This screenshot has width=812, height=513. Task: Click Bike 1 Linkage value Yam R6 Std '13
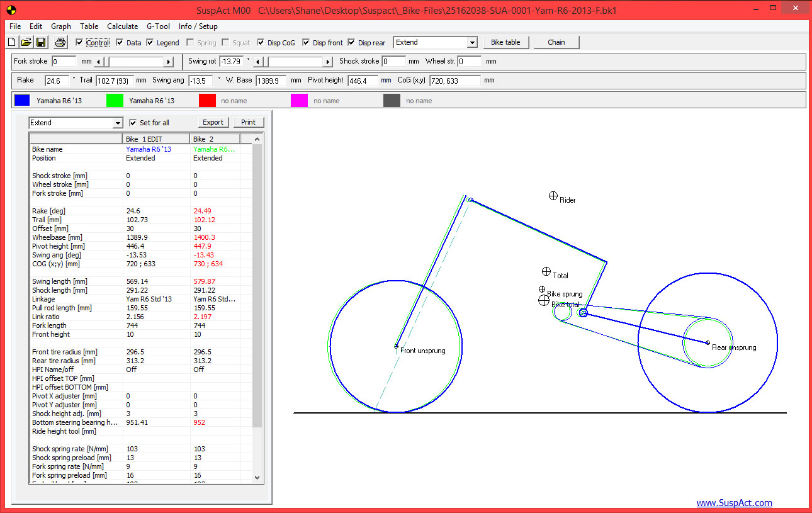tap(149, 299)
